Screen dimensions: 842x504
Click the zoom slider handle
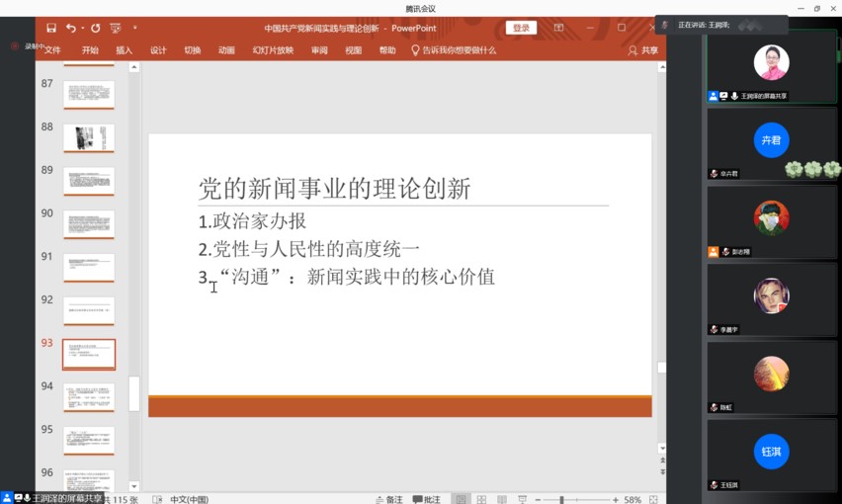561,500
